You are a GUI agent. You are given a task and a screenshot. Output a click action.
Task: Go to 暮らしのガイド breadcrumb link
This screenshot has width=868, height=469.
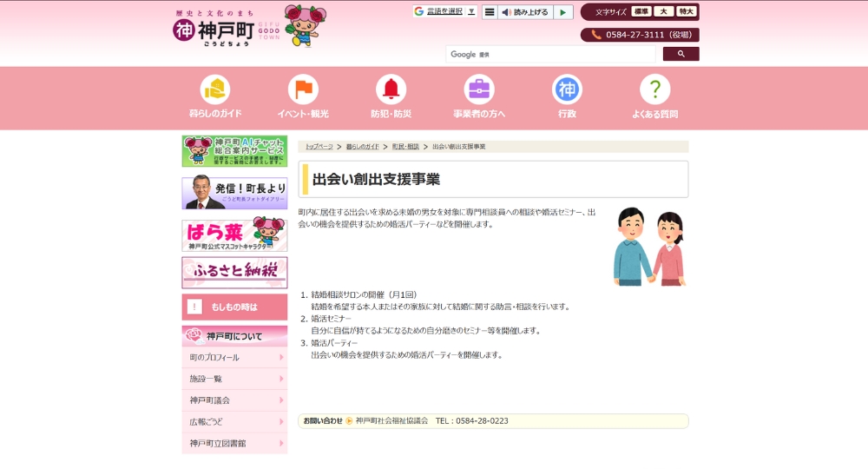[x=363, y=147]
